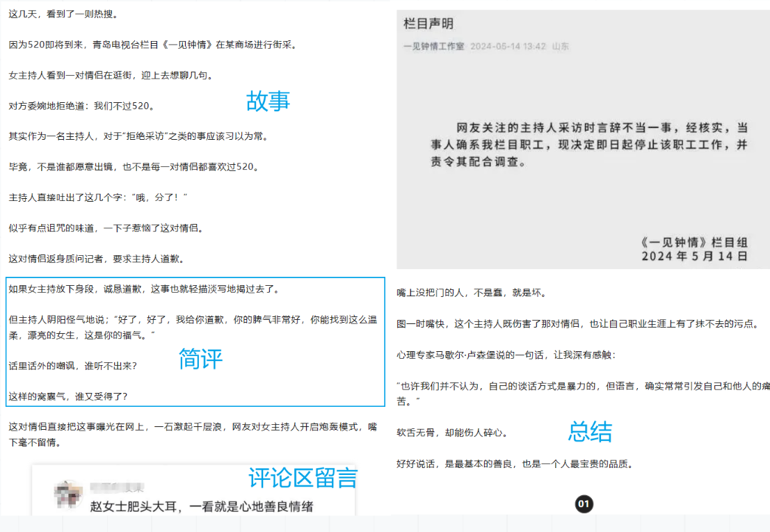Click the 山东 location tag
This screenshot has height=532, width=770.
[x=561, y=47]
